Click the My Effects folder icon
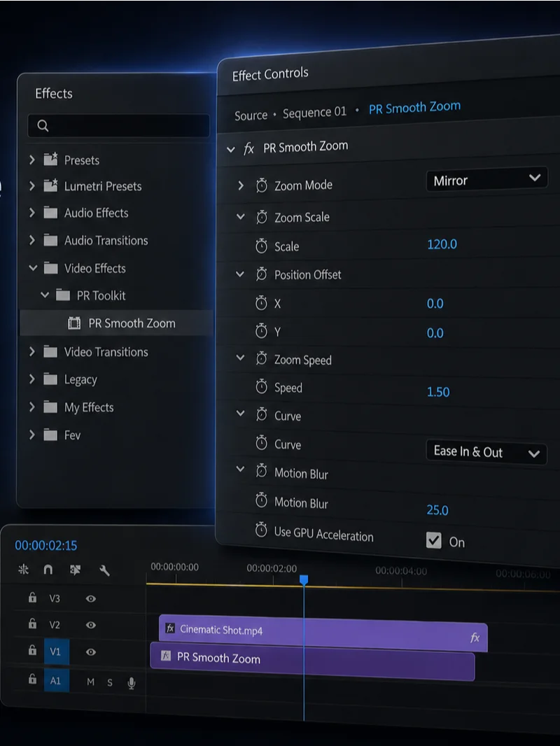Screen dimensions: 560x746 tap(50, 407)
